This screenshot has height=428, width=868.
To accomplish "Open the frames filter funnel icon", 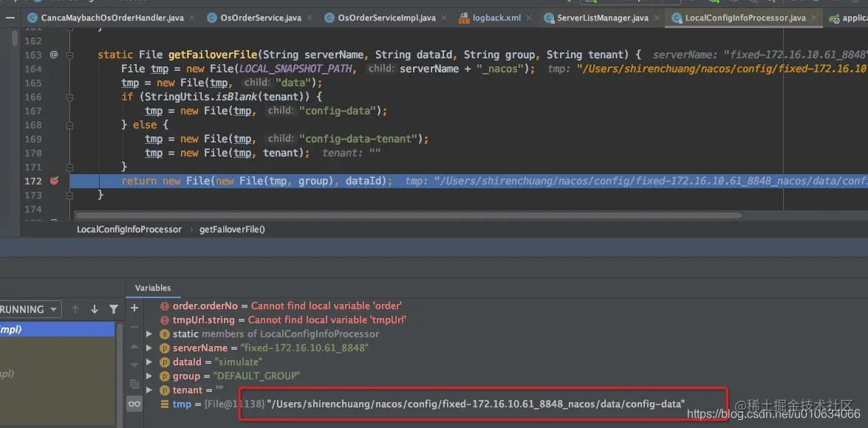I will point(114,309).
